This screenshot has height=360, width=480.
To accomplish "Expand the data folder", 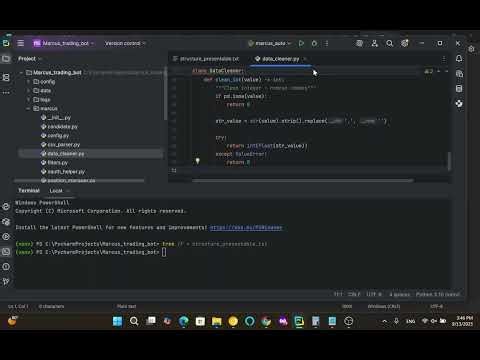I will coord(28,91).
